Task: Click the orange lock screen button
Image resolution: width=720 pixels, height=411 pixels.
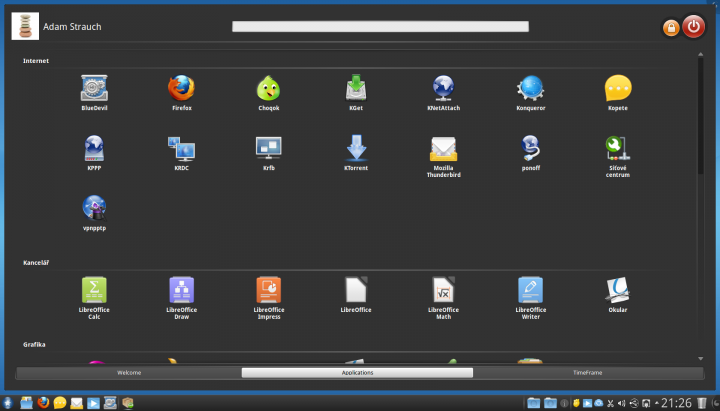Action: [671, 28]
